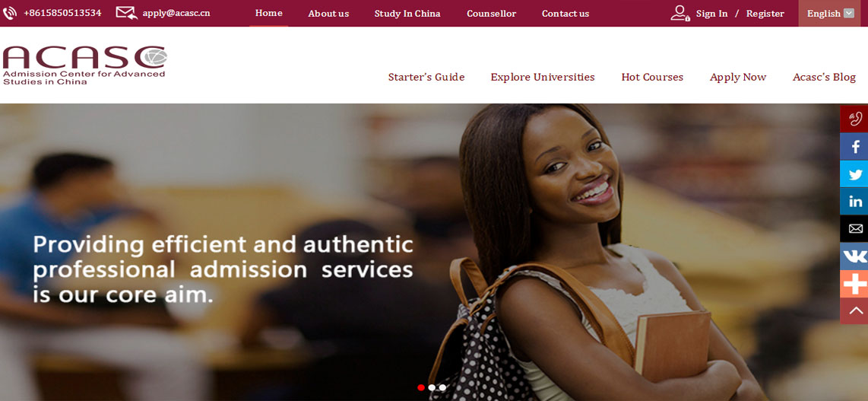868x401 pixels.
Task: Collapse sidebar with the up chevron
Action: point(854,310)
